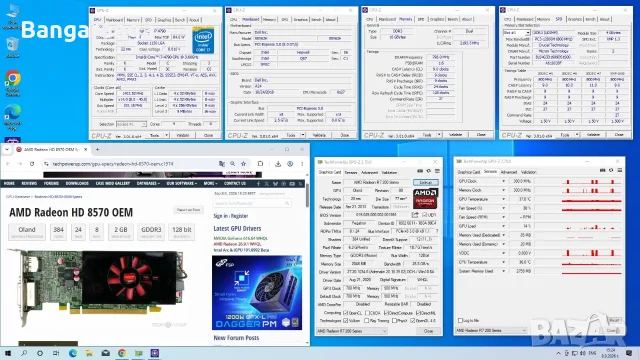This screenshot has height=360, width=640.
Task: Enable Log to file in GPU-Z Sensors
Action: [x=460, y=321]
